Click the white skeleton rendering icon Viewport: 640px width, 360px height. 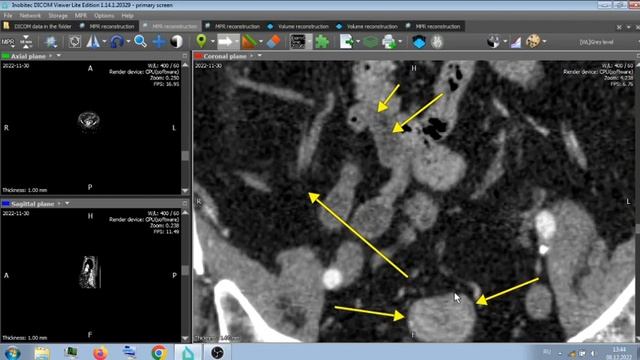[x=437, y=42]
